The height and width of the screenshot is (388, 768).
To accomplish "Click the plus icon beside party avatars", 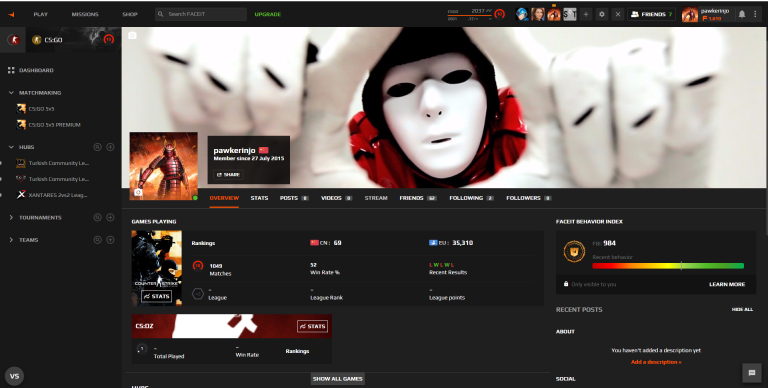I will [586, 14].
